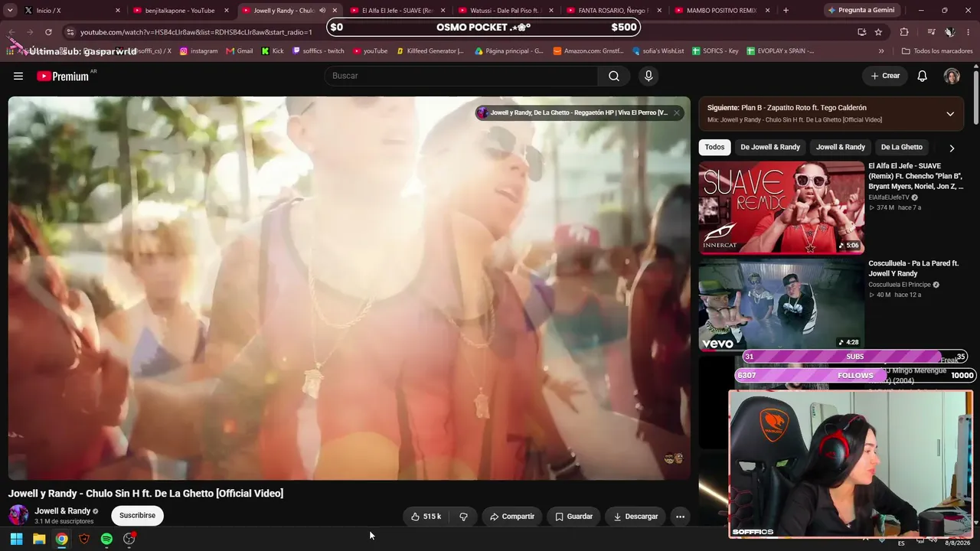Screen dimensions: 980x551
Task: Open the Cosculluela - Pa La Pared title
Action: pyautogui.click(x=913, y=269)
